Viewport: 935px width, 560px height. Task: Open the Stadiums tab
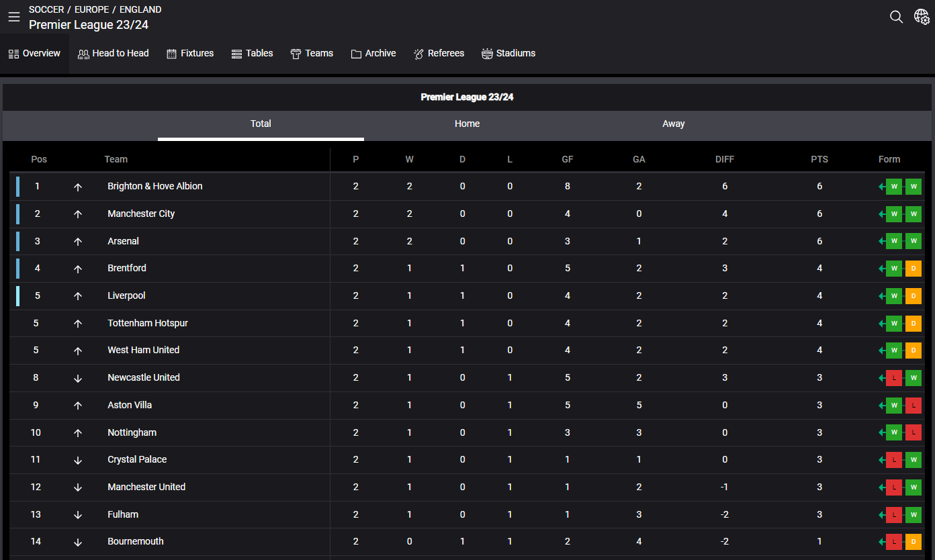(508, 53)
